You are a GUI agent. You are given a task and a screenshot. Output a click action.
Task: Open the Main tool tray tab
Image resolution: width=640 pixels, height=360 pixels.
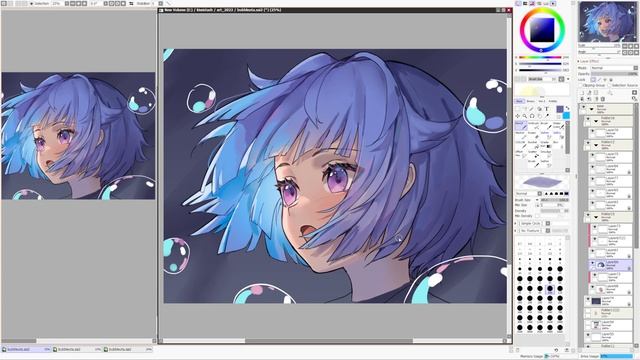pos(519,101)
